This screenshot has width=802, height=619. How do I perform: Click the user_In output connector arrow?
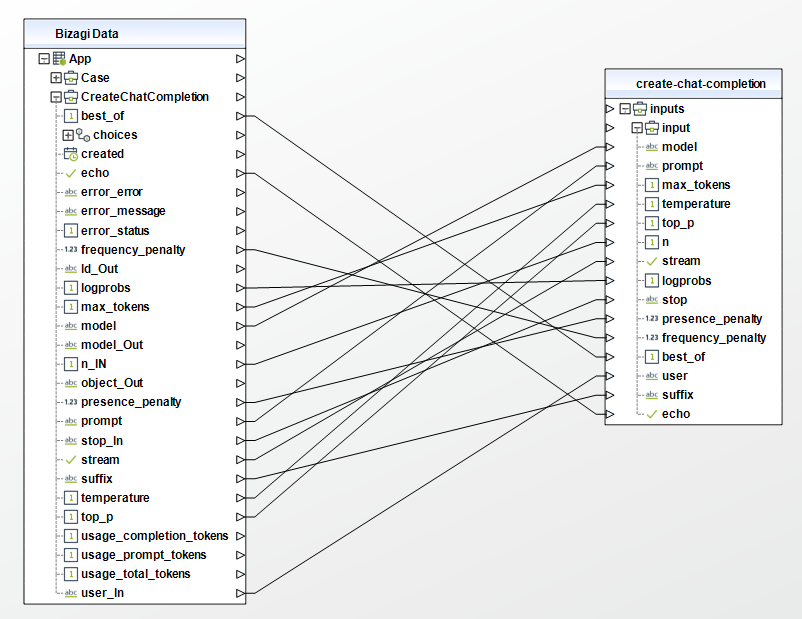point(240,593)
